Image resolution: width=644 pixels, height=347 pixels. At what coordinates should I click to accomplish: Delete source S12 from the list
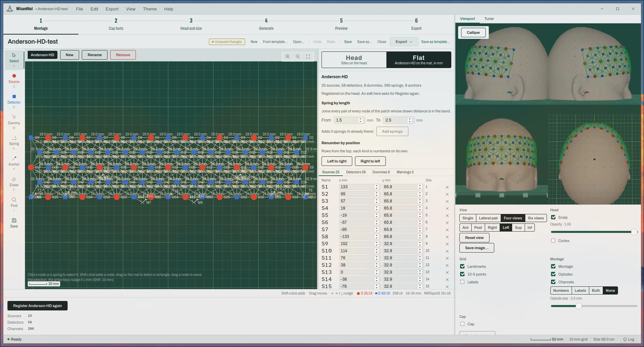click(x=447, y=265)
